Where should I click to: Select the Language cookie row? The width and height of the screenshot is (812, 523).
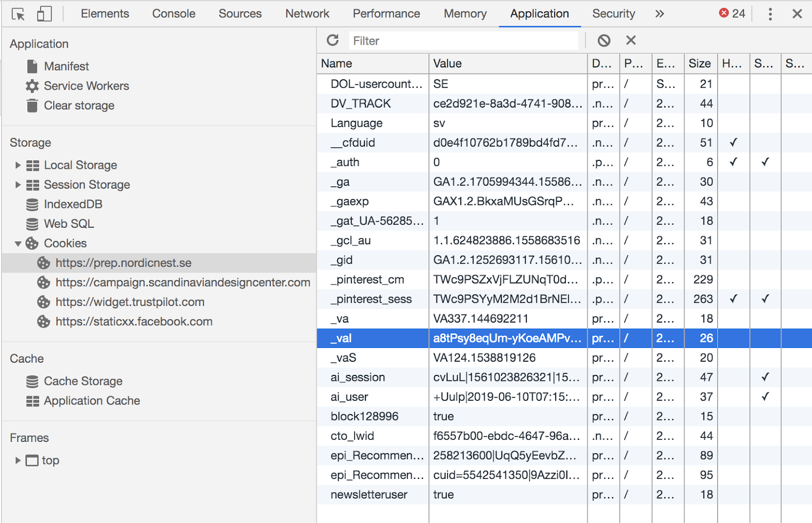(564, 123)
